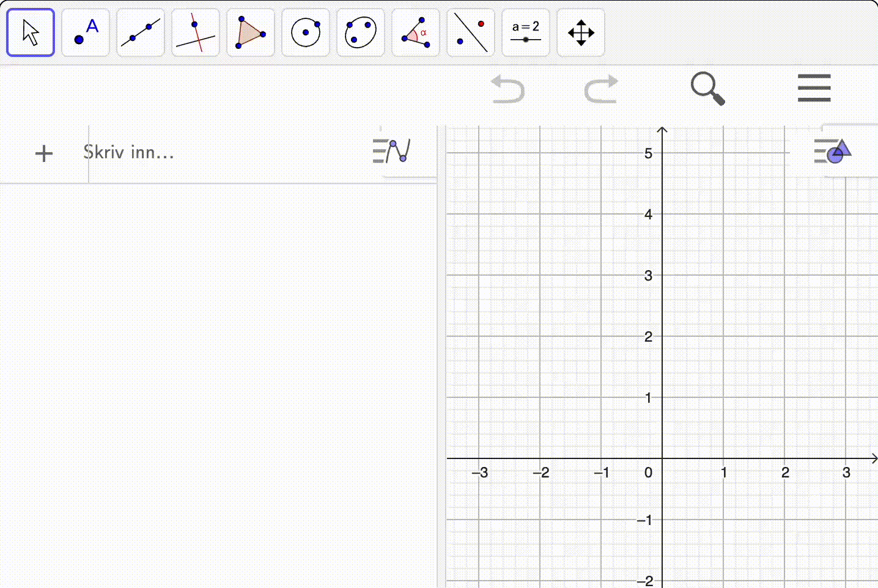
Task: Open the hamburger main menu
Action: coord(814,89)
